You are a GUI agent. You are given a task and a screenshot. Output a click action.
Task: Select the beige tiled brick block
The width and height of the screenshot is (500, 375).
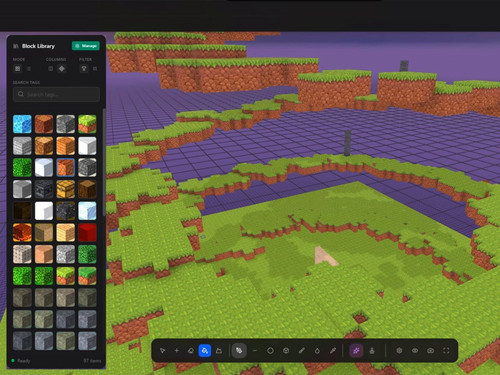(x=22, y=254)
